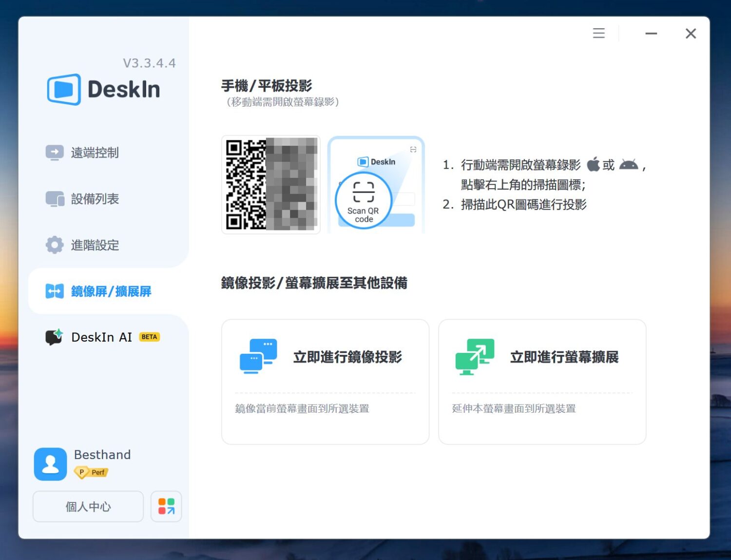Screen dimensions: 731x560
Task: Click text 鏡像當前螢幕畫面到所選裝置
Action: [302, 408]
